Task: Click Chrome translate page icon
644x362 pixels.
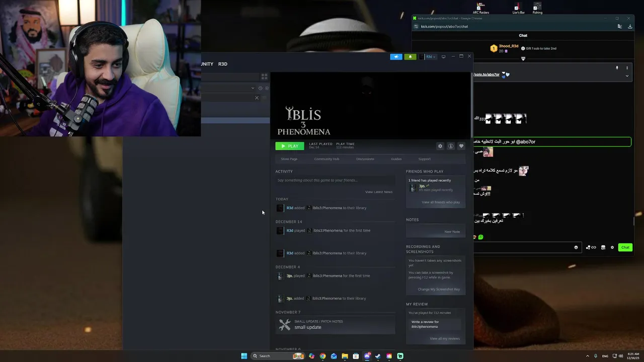Action: tap(620, 26)
